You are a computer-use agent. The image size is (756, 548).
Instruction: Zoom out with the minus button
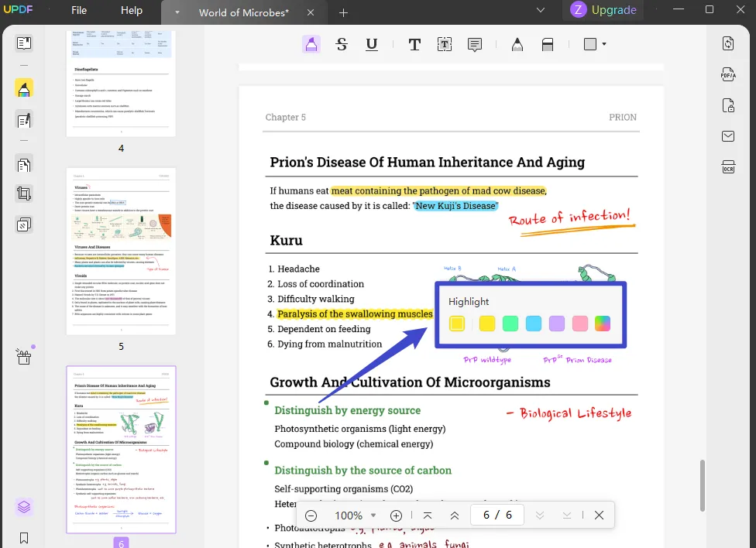[311, 515]
